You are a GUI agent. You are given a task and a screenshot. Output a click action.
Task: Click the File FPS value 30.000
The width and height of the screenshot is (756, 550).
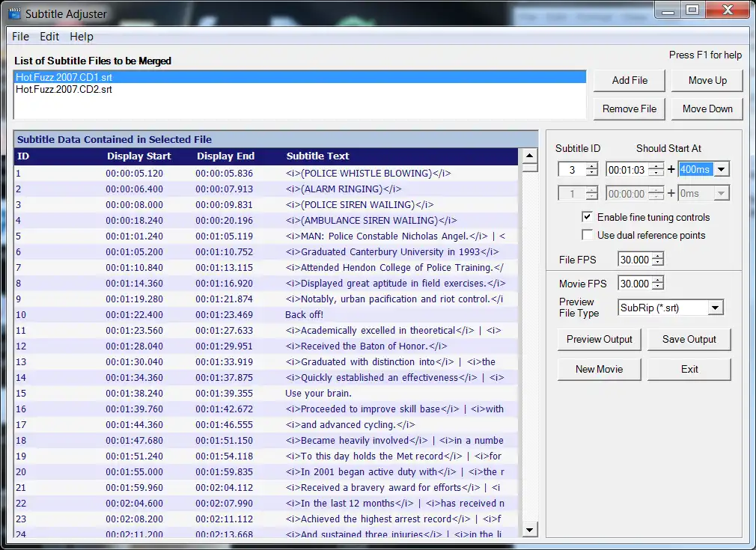635,260
